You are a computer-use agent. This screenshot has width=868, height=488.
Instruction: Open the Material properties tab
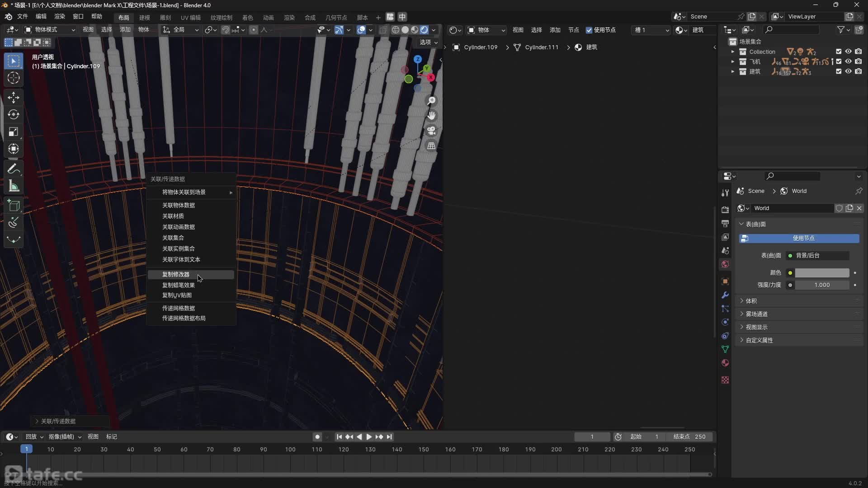click(725, 363)
